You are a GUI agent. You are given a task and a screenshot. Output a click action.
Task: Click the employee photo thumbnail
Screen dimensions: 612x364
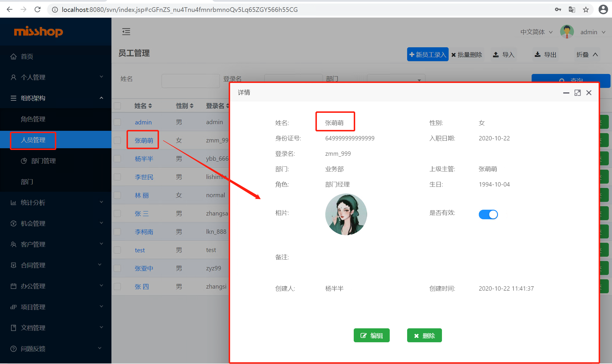tap(346, 214)
